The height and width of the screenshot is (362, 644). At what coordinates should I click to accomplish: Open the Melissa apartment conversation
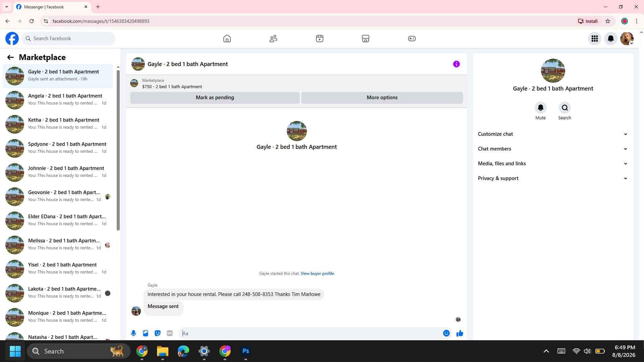(x=58, y=245)
